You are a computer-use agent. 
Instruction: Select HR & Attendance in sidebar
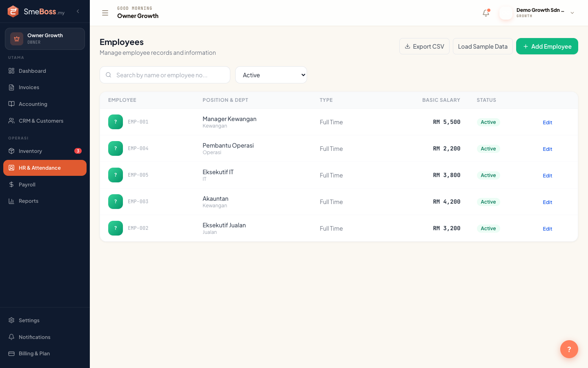[x=45, y=168]
